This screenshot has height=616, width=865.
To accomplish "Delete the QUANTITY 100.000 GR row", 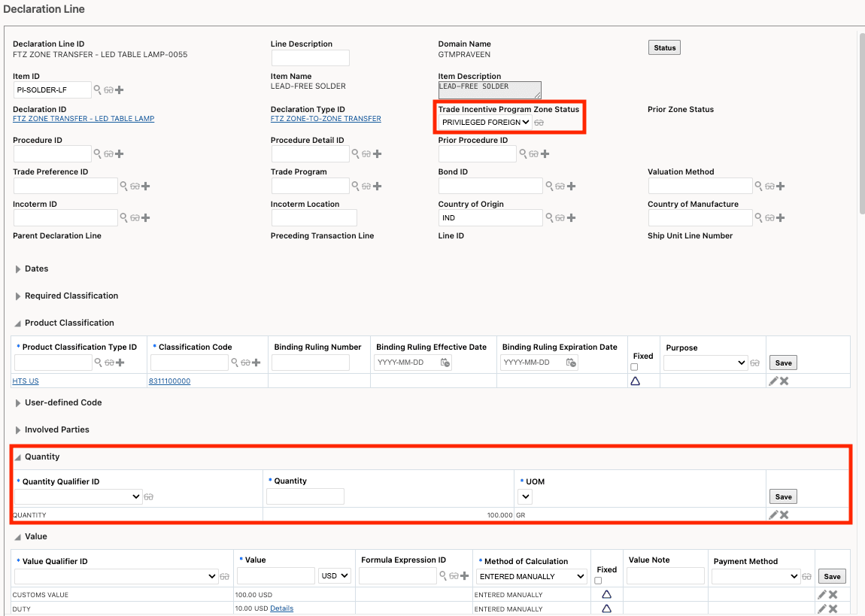I will tap(785, 515).
